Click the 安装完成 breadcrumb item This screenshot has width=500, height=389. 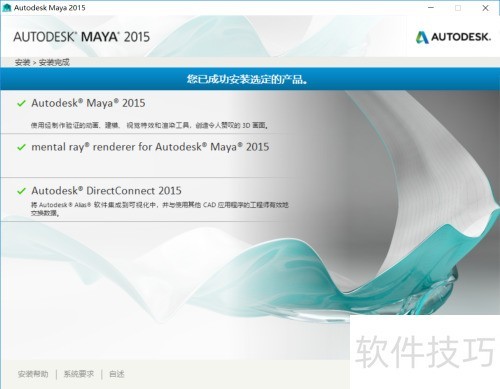pyautogui.click(x=54, y=62)
